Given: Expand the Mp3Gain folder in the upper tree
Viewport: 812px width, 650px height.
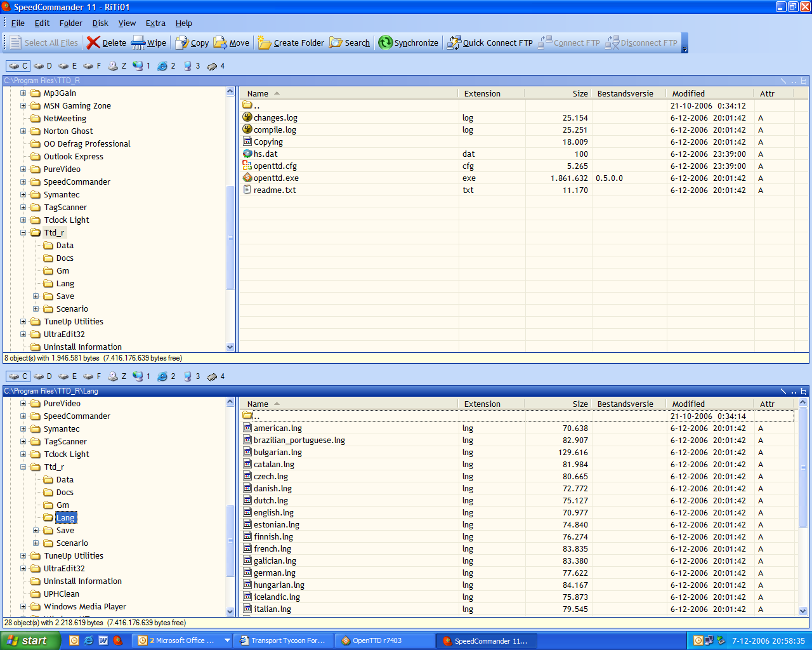Looking at the screenshot, I should point(23,93).
